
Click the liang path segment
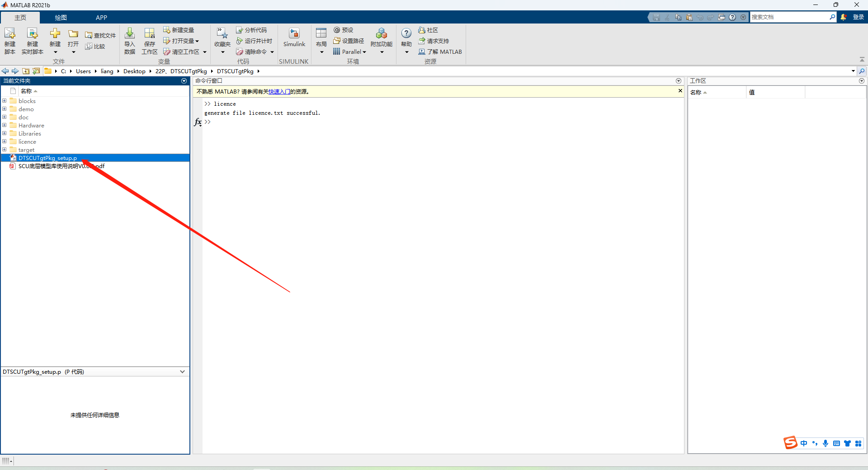[107, 71]
